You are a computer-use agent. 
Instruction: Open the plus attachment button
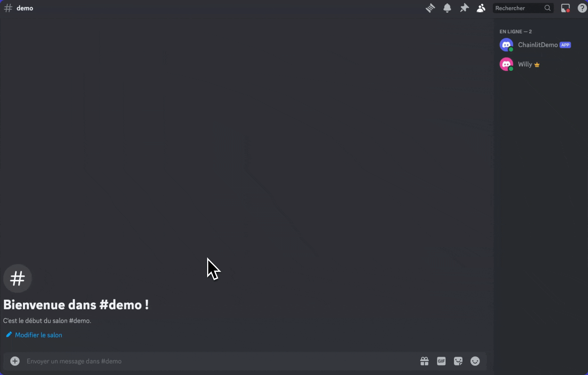(x=15, y=361)
